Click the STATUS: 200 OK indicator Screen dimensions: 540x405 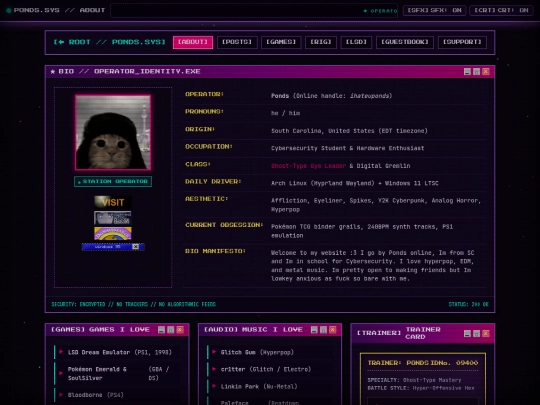(468, 304)
